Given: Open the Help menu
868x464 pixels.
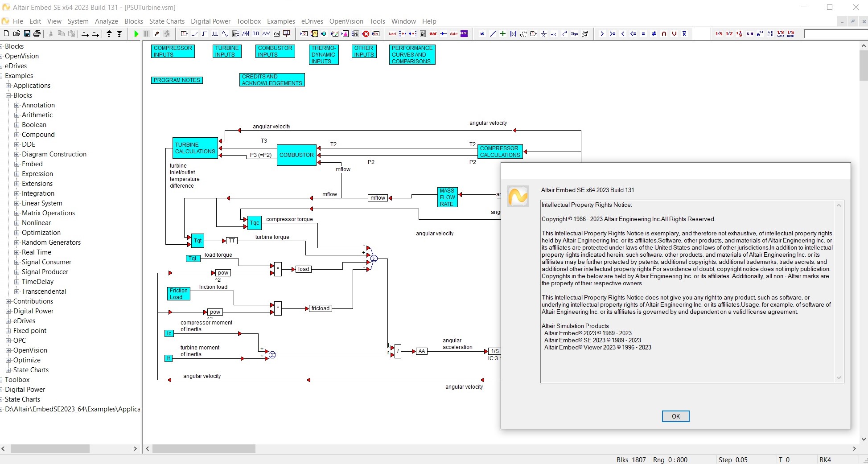Looking at the screenshot, I should [x=429, y=21].
